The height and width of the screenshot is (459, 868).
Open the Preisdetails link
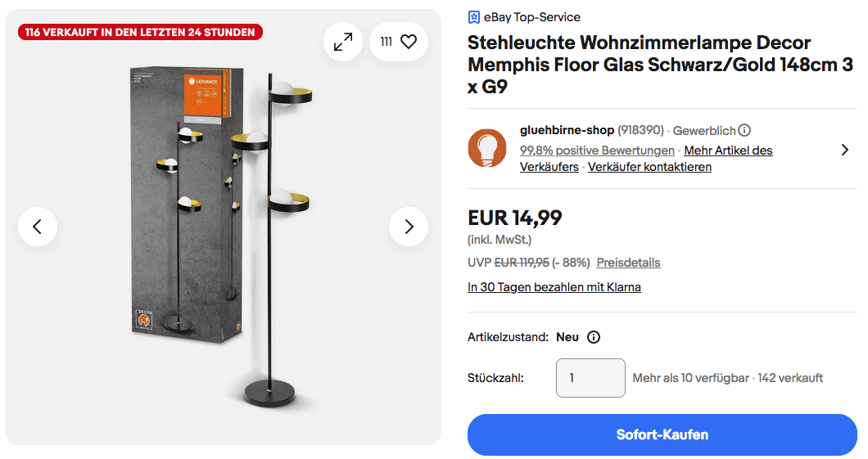[628, 263]
